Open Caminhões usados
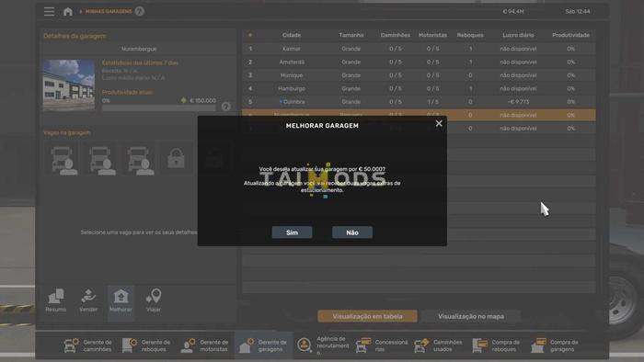The width and height of the screenshot is (644, 362). pos(440,345)
